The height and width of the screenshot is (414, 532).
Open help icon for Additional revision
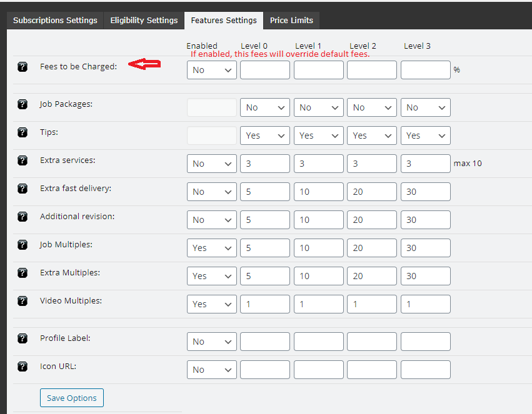(23, 217)
